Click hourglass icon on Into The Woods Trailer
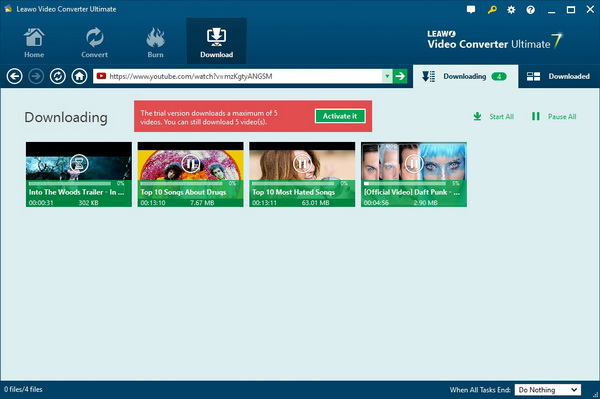Screen dimensions: 600x399 click(x=79, y=164)
